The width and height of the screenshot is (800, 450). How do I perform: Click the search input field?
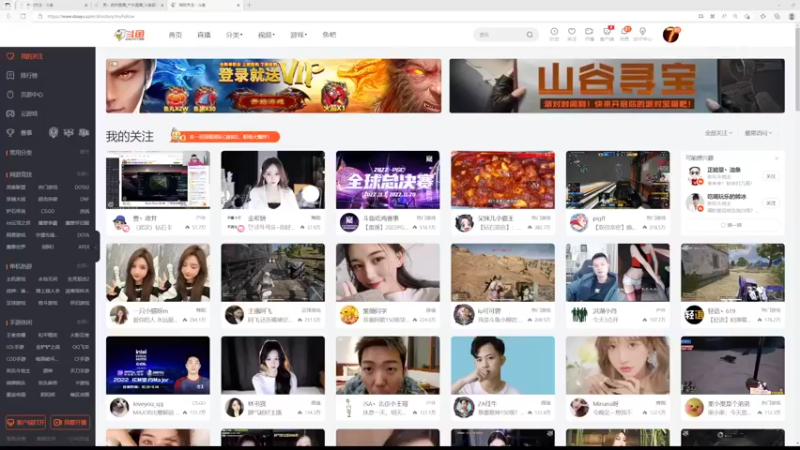(x=500, y=35)
